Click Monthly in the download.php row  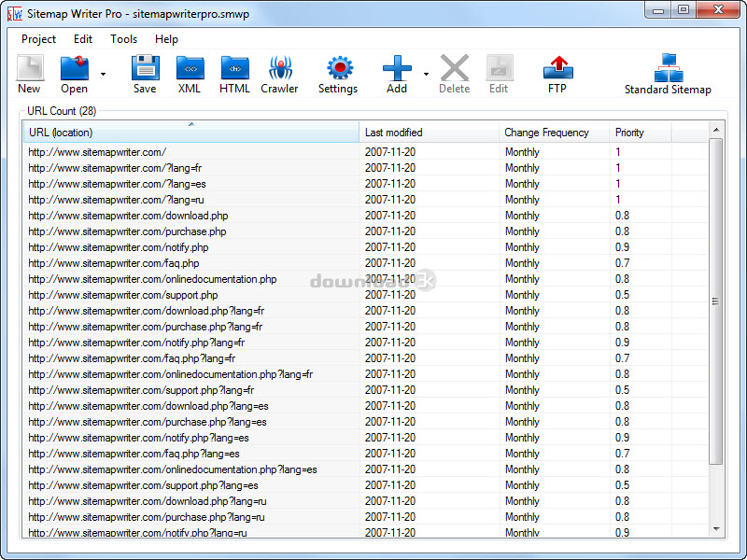522,216
